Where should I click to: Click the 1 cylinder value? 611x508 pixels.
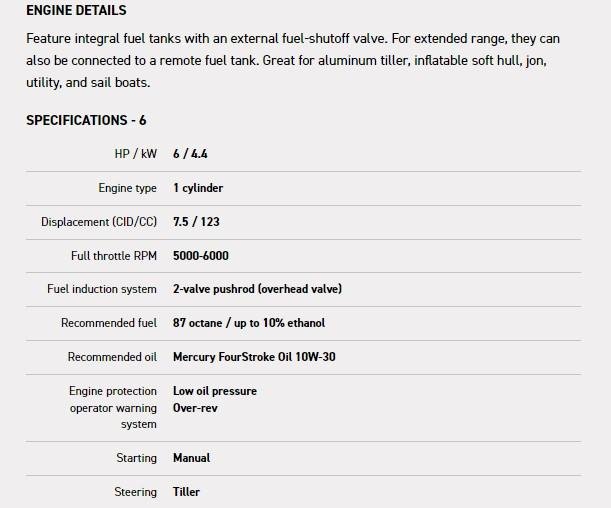coord(198,188)
